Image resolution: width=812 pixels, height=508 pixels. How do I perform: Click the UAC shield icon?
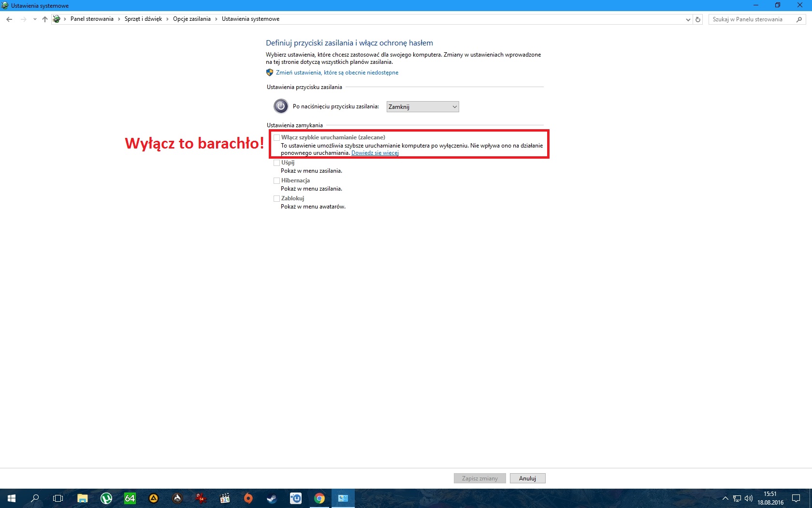270,73
